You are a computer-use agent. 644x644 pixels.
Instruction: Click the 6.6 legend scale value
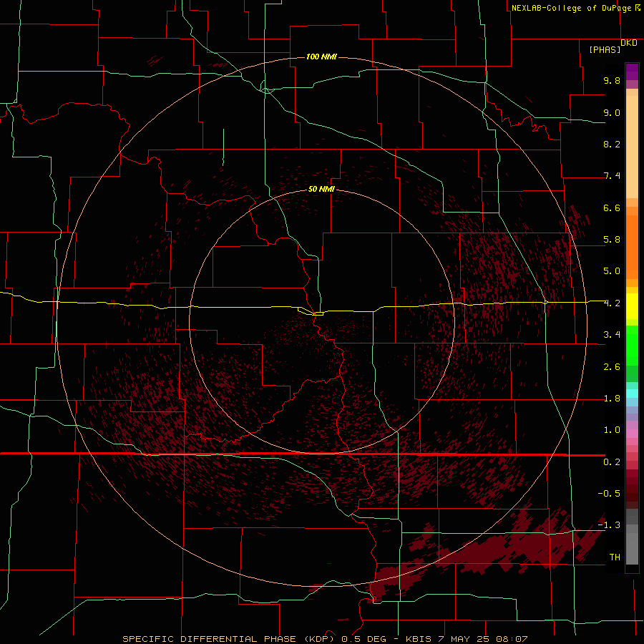[x=612, y=208]
